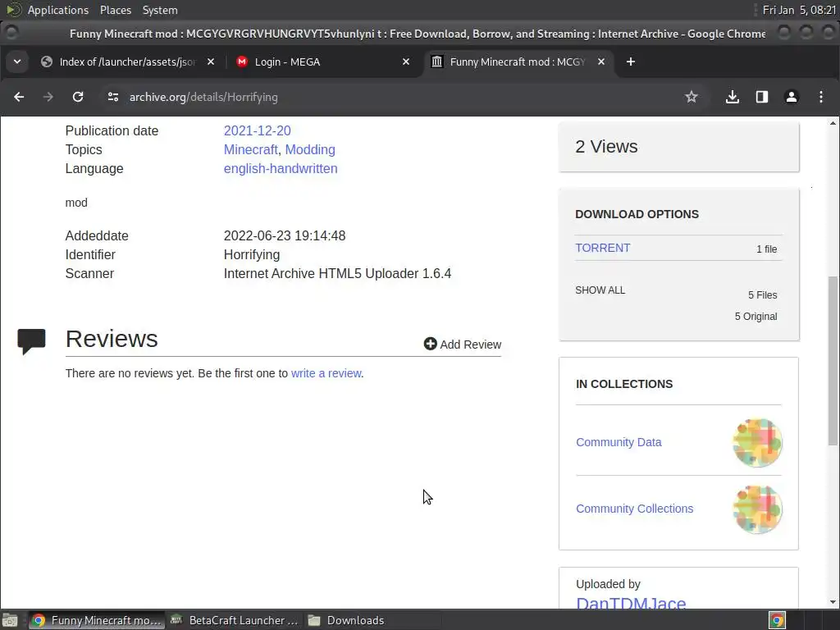Viewport: 840px width, 630px height.
Task: Click the Chrome icon in the bottom-right panel
Action: coord(778,620)
